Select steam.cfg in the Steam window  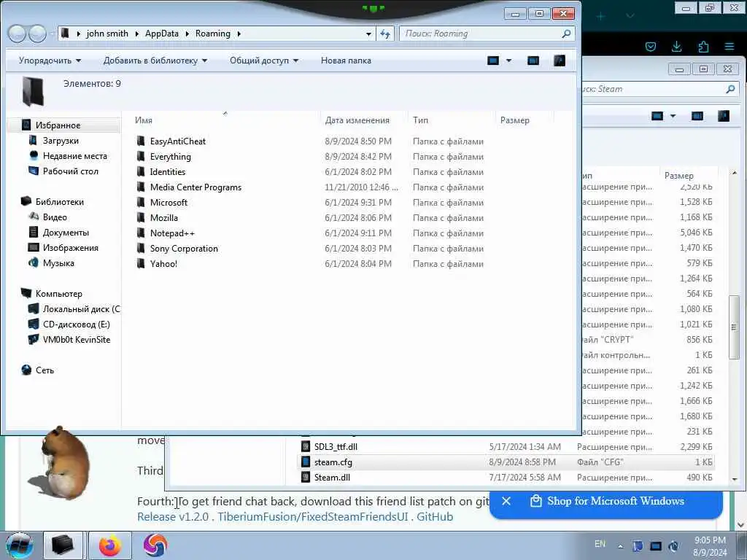pyautogui.click(x=506, y=462)
